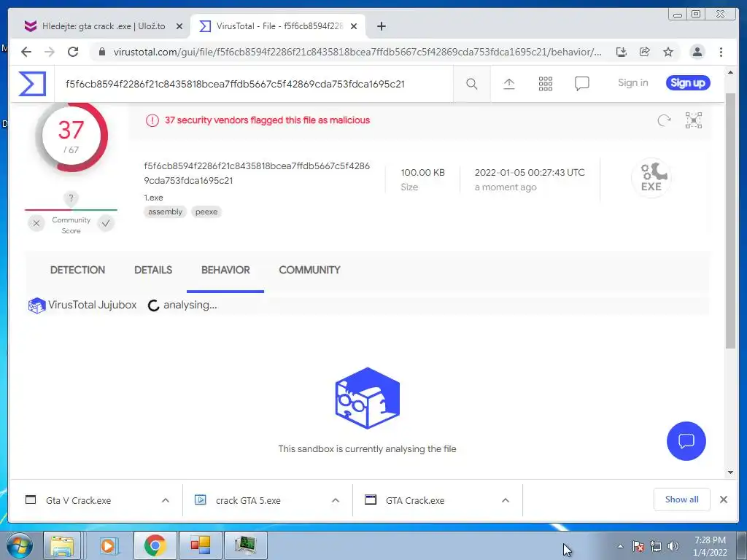This screenshot has height=560, width=747.
Task: Click the search magnifier icon
Action: tap(472, 84)
